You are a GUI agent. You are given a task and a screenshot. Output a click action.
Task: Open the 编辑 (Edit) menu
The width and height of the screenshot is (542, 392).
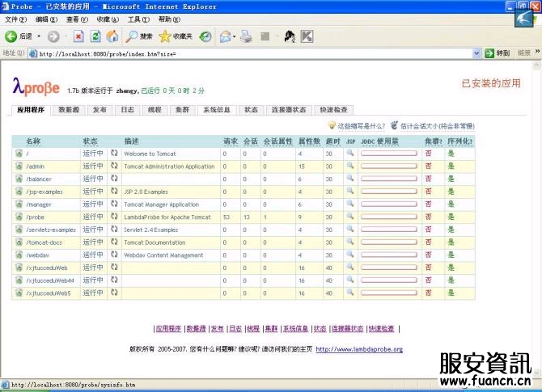coord(46,19)
